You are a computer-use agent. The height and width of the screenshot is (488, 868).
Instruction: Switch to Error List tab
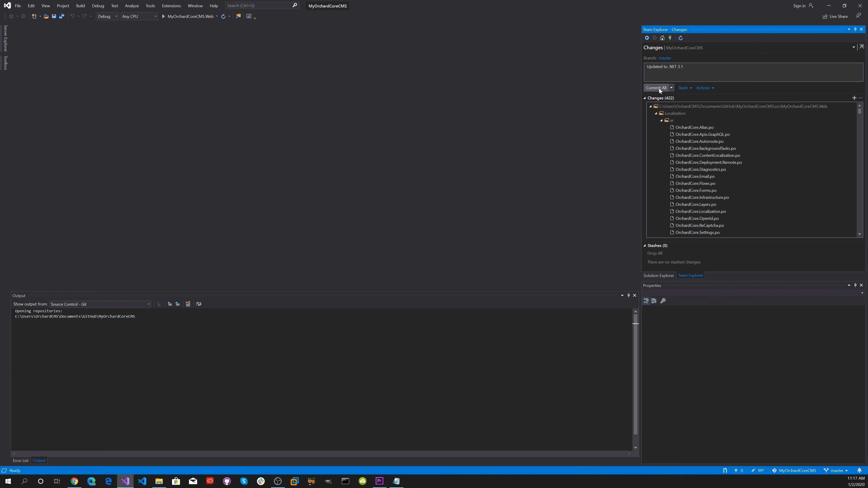(21, 460)
